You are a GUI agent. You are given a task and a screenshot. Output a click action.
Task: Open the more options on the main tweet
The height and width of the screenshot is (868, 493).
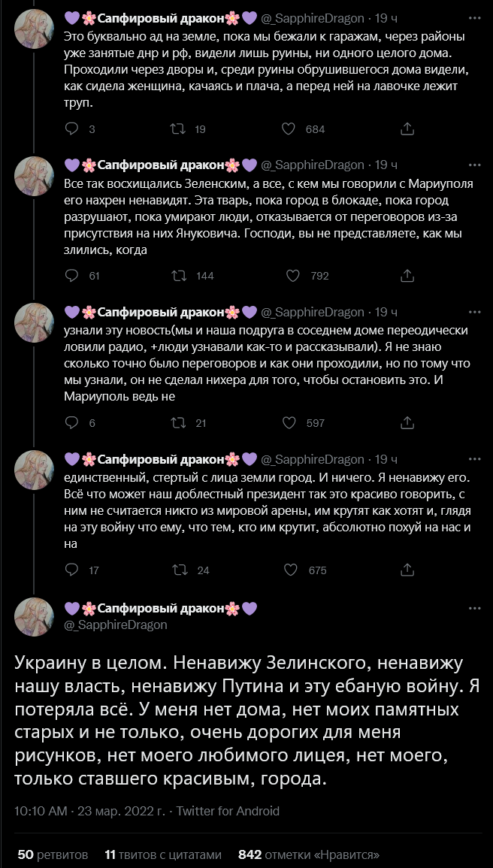coord(474,607)
